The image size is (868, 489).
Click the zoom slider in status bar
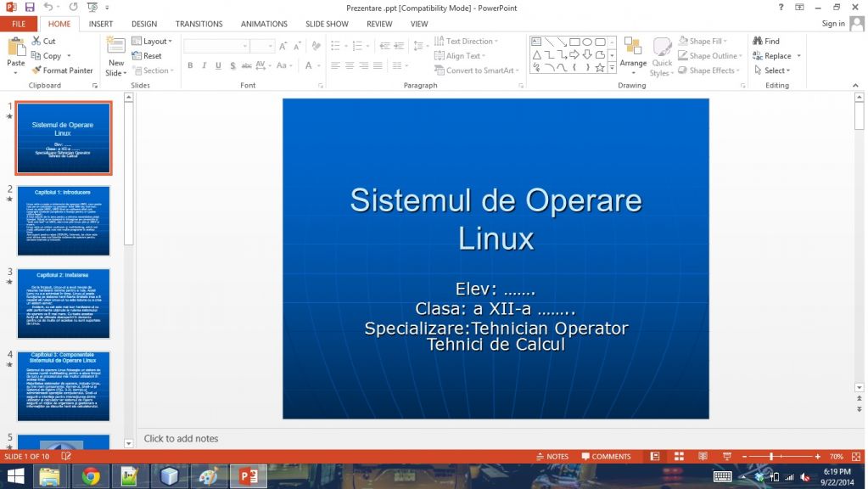point(771,457)
